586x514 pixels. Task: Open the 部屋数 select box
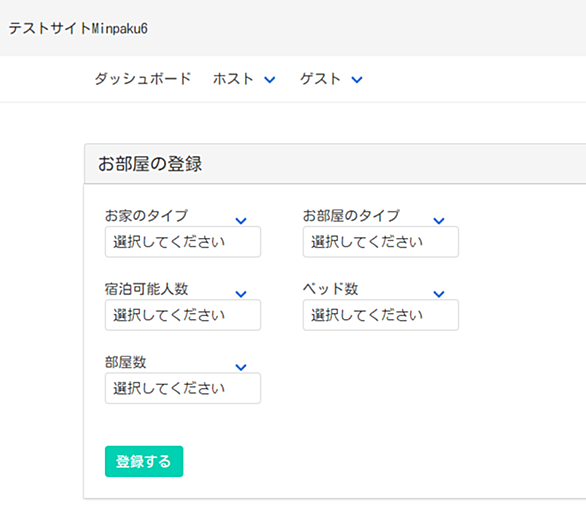click(x=183, y=388)
